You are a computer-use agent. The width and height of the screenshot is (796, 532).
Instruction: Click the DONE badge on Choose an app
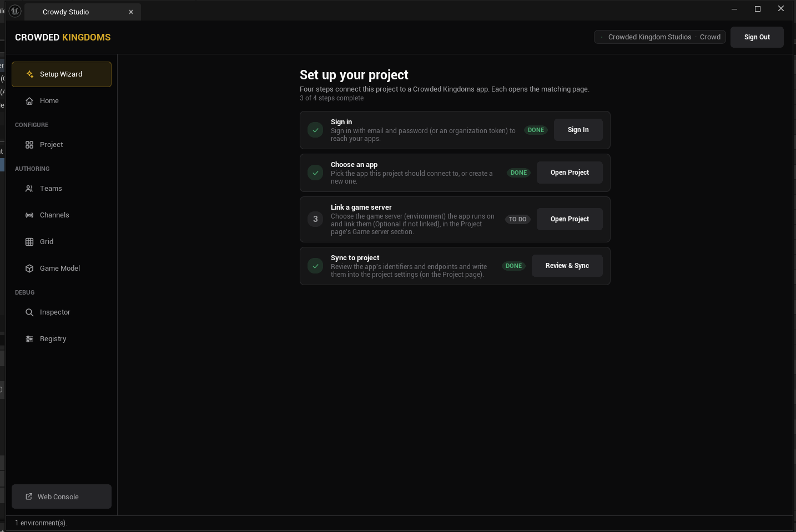518,173
